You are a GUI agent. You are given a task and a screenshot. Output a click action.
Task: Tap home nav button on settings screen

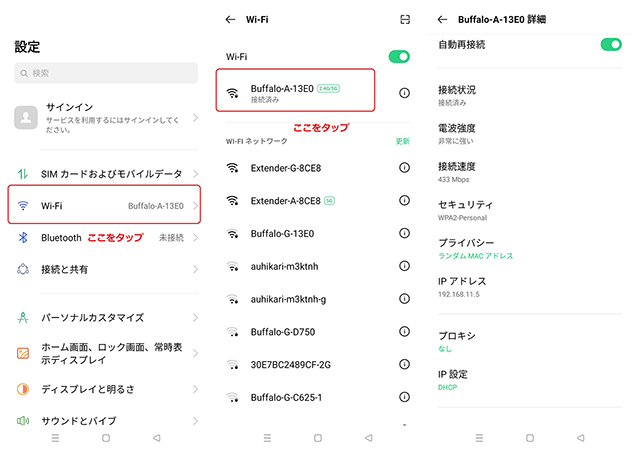pyautogui.click(x=106, y=438)
